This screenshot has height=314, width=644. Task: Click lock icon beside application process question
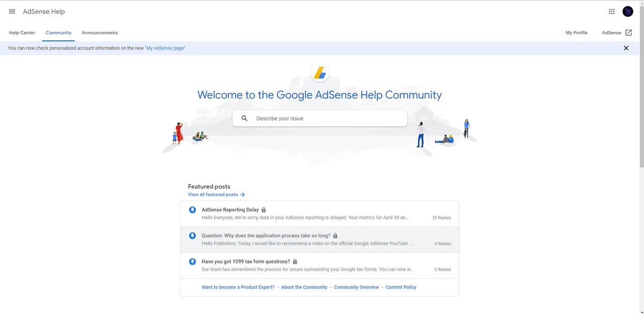pos(335,236)
